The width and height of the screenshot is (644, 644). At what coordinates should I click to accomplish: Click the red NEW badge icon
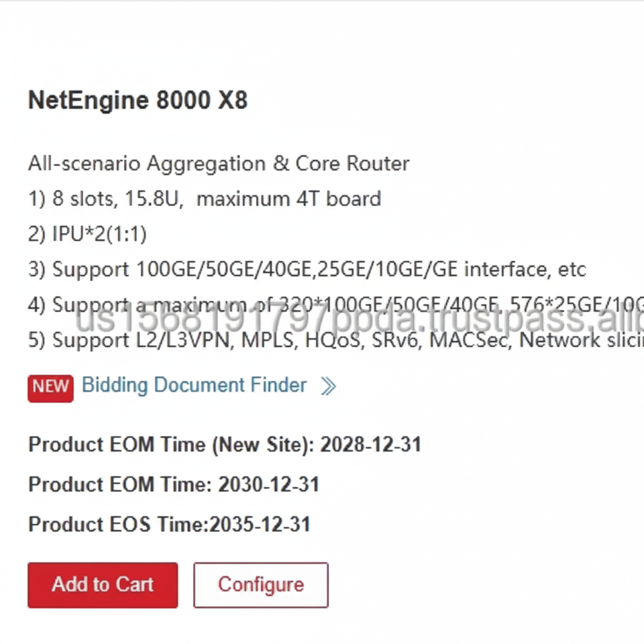point(50,387)
